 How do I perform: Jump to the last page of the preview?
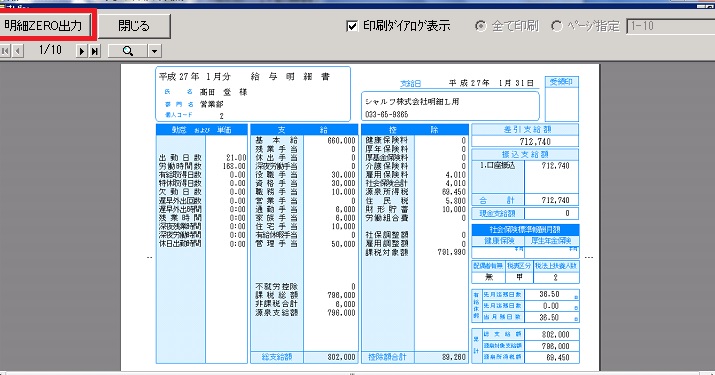coord(94,51)
